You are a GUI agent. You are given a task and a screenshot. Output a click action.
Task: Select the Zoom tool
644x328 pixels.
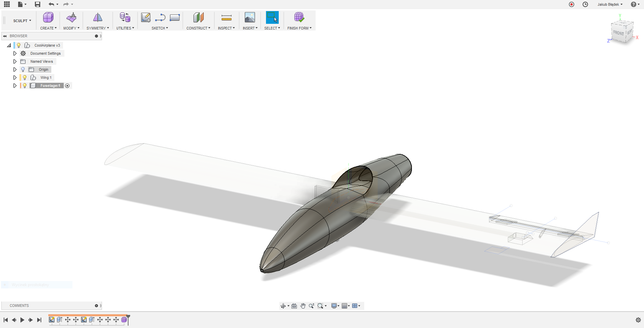[x=312, y=306]
